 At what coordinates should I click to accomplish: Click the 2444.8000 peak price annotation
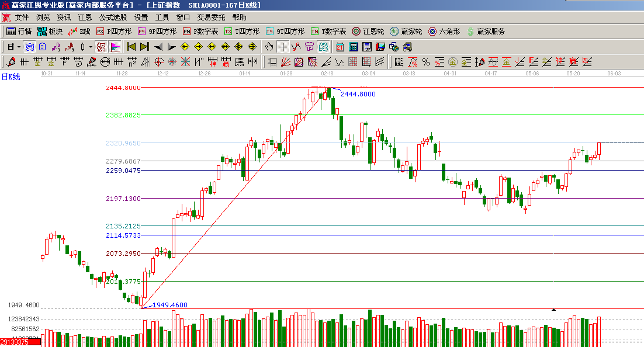358,94
